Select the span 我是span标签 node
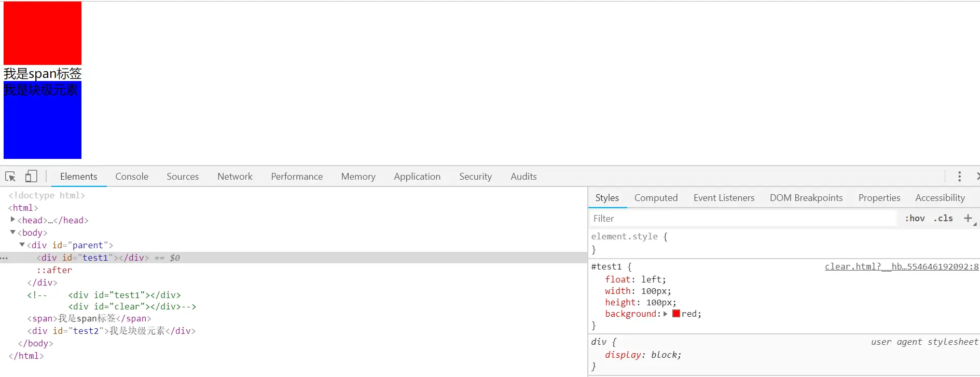 point(89,318)
